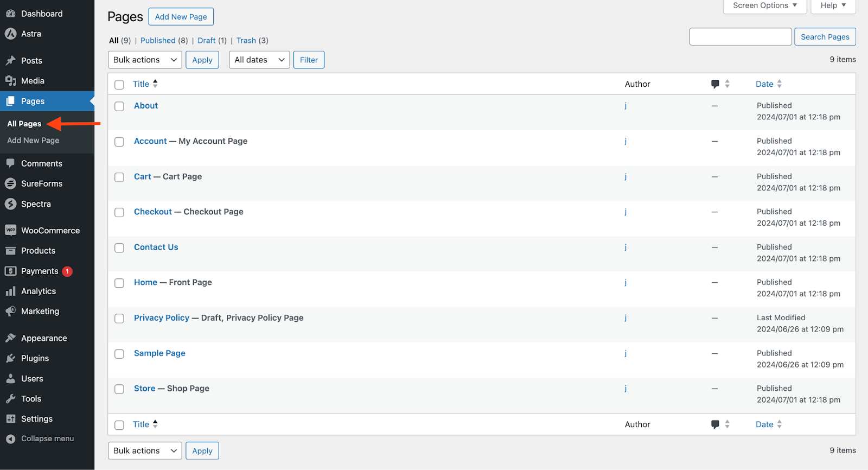
Task: Click the WooCommerce icon in sidebar
Action: point(10,230)
